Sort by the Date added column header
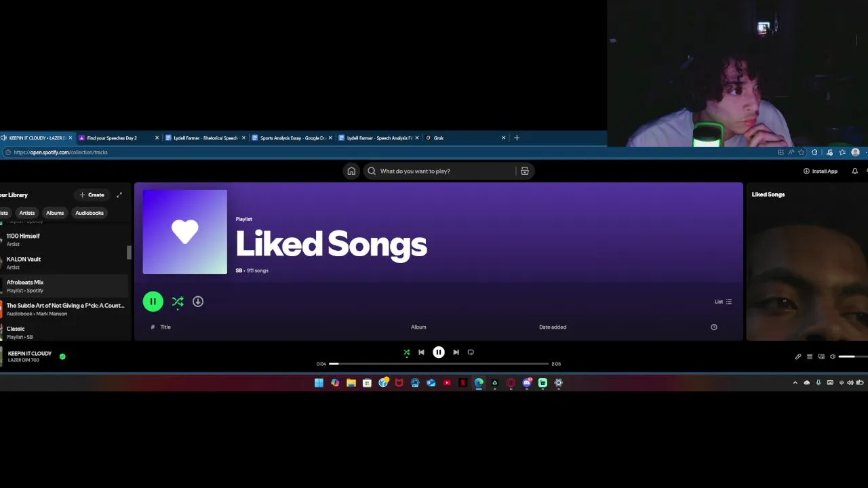The image size is (868, 488). [x=553, y=327]
